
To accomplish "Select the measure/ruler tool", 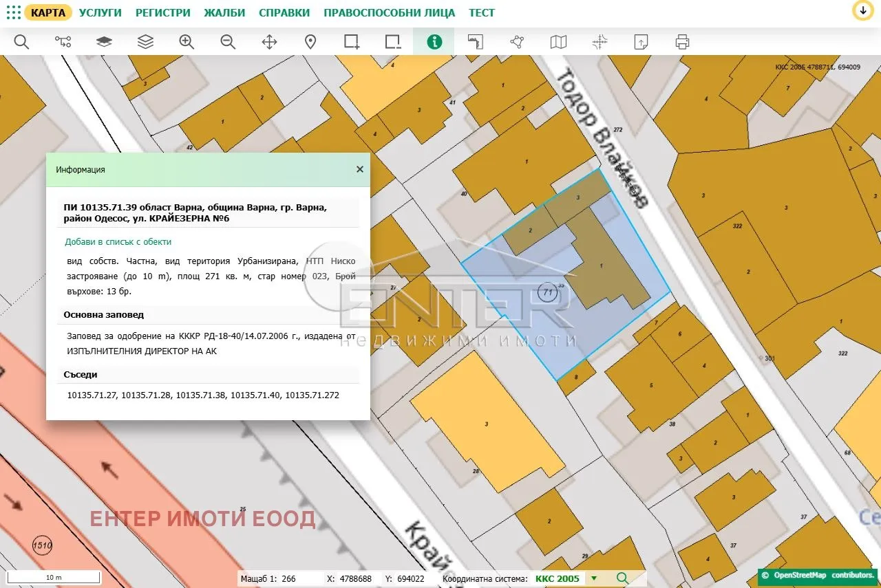I will coord(476,42).
